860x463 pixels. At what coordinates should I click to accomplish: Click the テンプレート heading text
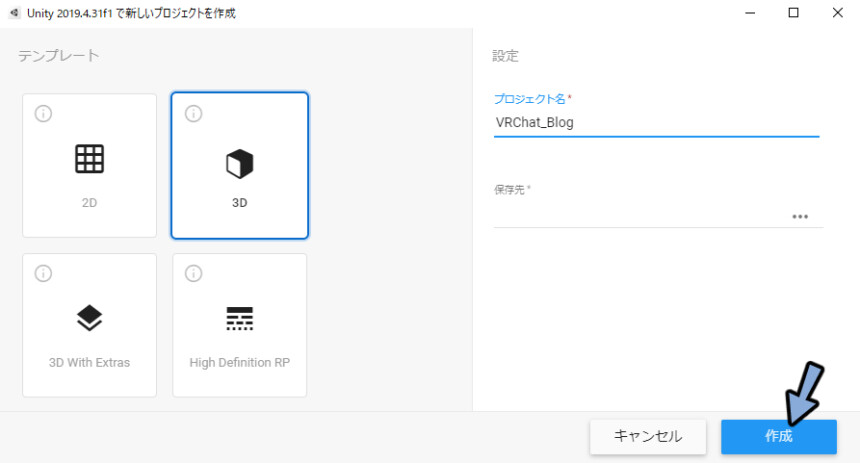tap(59, 55)
